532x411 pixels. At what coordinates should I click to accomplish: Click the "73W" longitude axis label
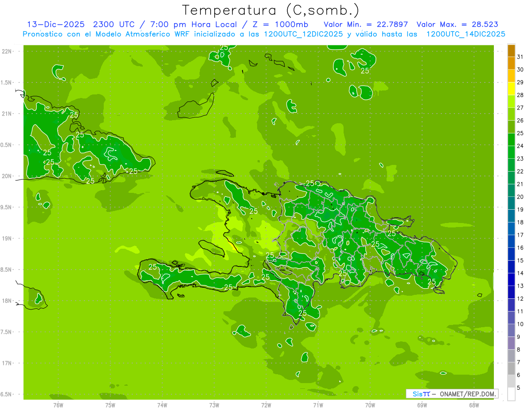[214, 405]
